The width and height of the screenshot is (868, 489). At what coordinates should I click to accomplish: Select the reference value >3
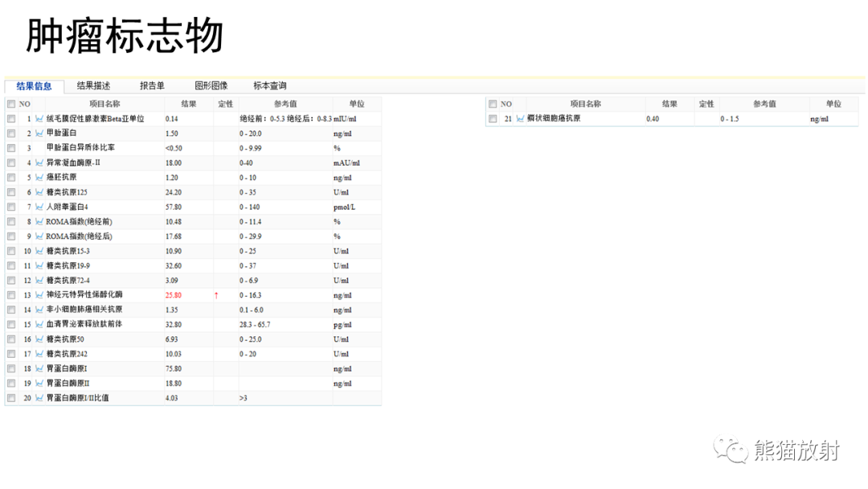[x=243, y=398]
